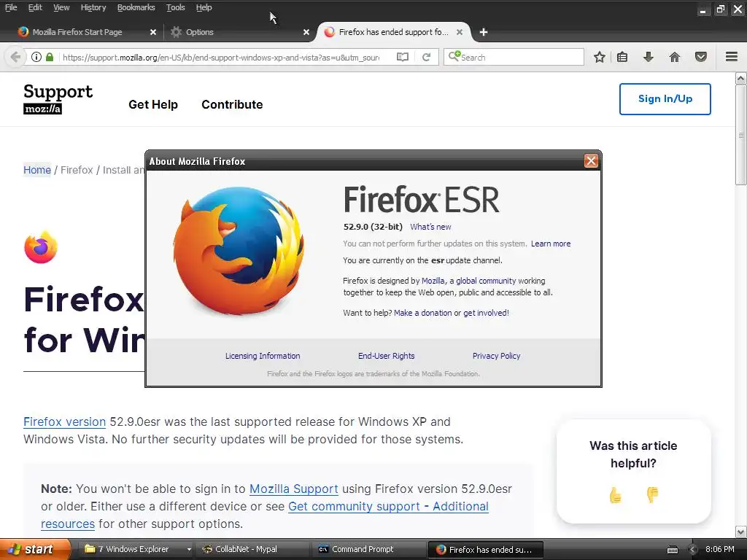Close the About Mozilla Firefox dialog
Screen dimensions: 747x560
pos(591,161)
